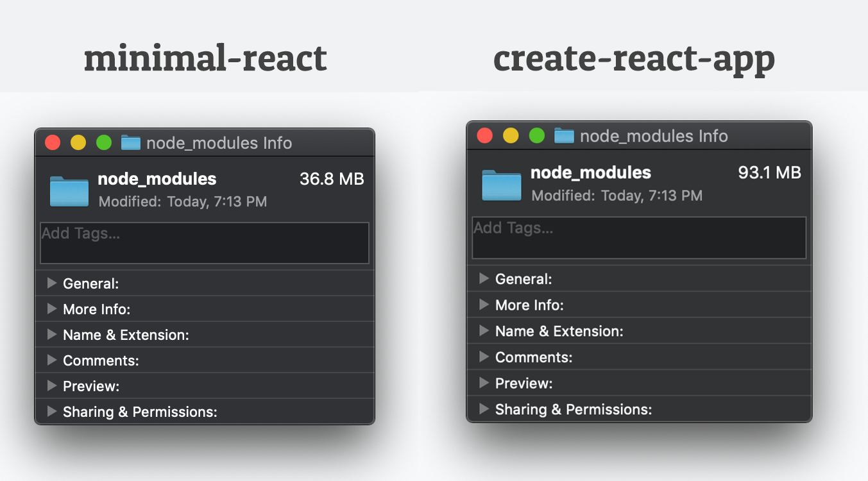Close the minimal-react node_modules Info window

coord(53,142)
